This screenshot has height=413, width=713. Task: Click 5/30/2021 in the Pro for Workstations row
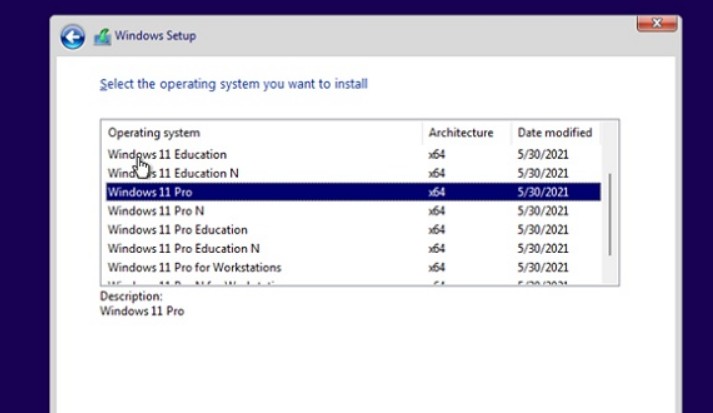(543, 267)
